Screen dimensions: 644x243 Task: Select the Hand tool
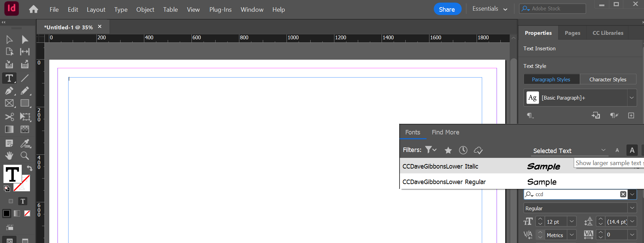[9, 155]
